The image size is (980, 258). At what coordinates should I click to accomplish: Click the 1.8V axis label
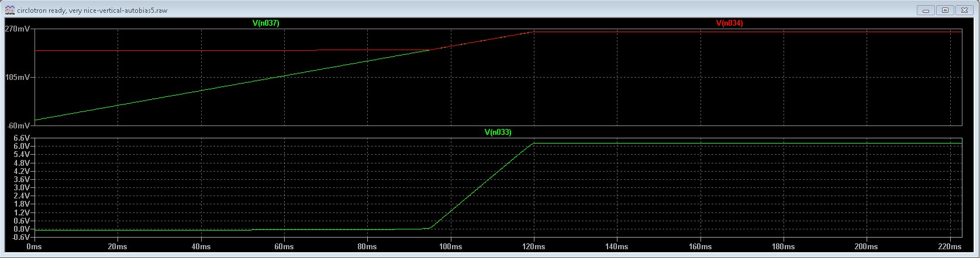[x=22, y=204]
